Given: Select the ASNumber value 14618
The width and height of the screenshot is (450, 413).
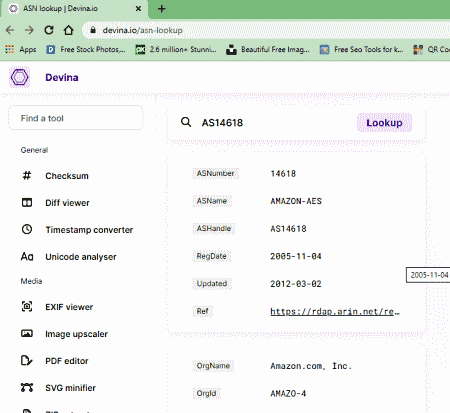Looking at the screenshot, I should click(x=283, y=174).
